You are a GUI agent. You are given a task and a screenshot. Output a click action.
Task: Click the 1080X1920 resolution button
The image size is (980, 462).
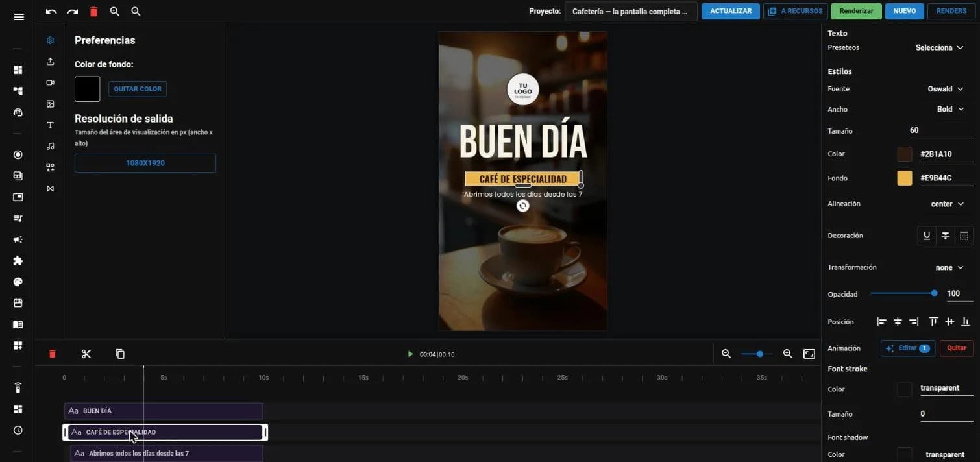(x=145, y=164)
